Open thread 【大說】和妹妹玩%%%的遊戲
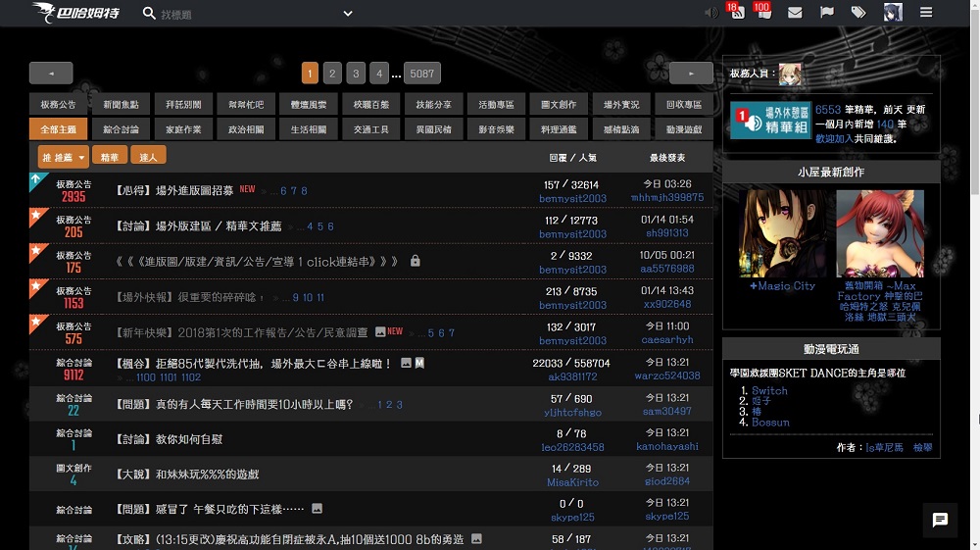This screenshot has height=550, width=980. coord(187,475)
